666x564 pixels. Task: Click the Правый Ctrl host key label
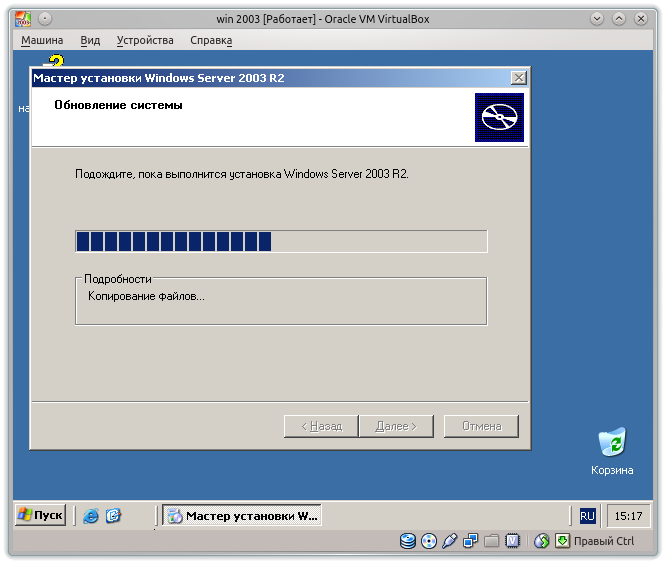(604, 541)
